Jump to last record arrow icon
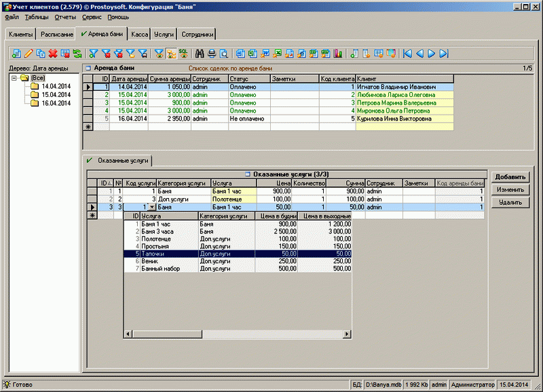The height and width of the screenshot is (392, 543). click(443, 53)
